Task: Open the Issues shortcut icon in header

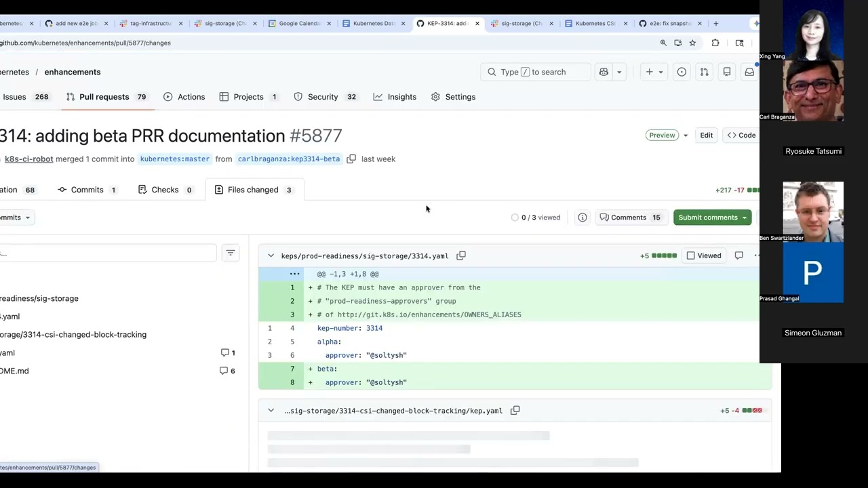Action: [x=682, y=72]
